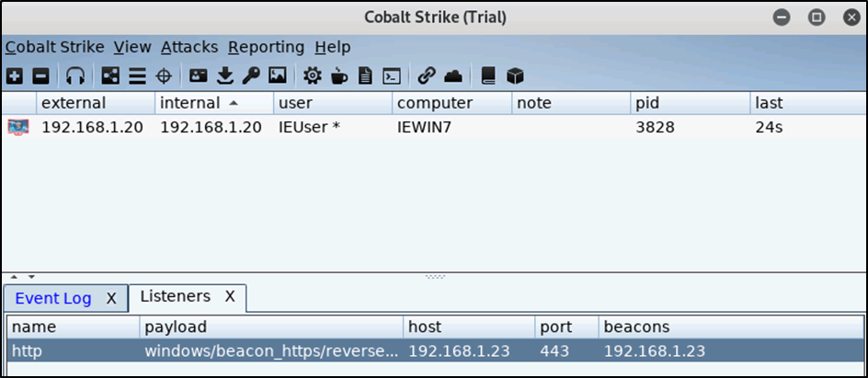Image resolution: width=868 pixels, height=378 pixels.
Task: Open the Reporting menu
Action: tap(267, 48)
